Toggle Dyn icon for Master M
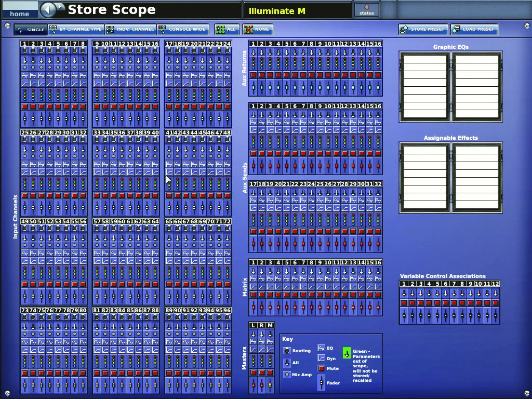The image size is (532, 399). pyautogui.click(x=270, y=350)
